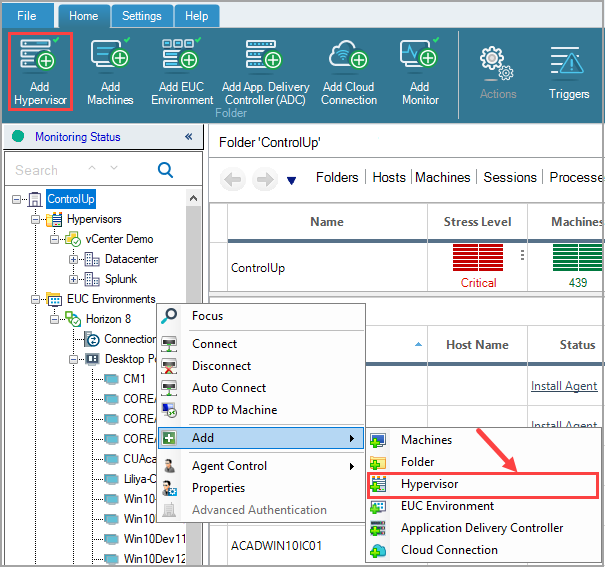Sort by the Name column header
The height and width of the screenshot is (567, 605).
(x=327, y=222)
